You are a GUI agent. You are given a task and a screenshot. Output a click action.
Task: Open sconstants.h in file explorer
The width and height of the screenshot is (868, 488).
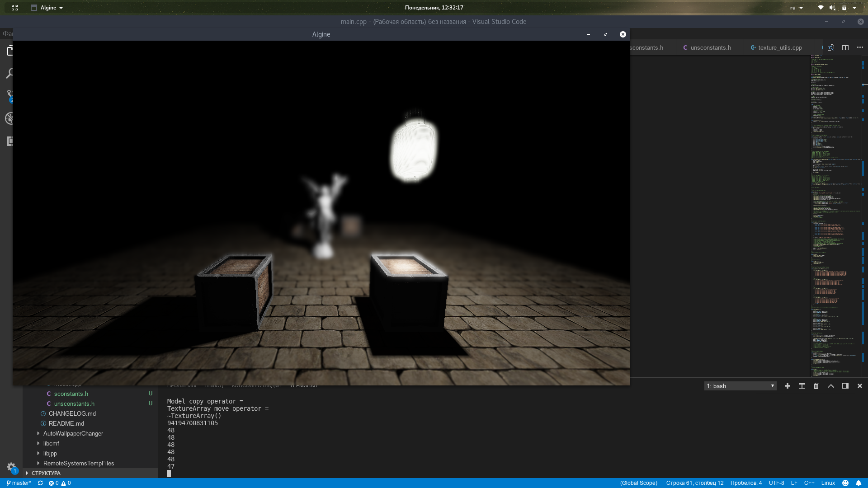click(x=71, y=394)
